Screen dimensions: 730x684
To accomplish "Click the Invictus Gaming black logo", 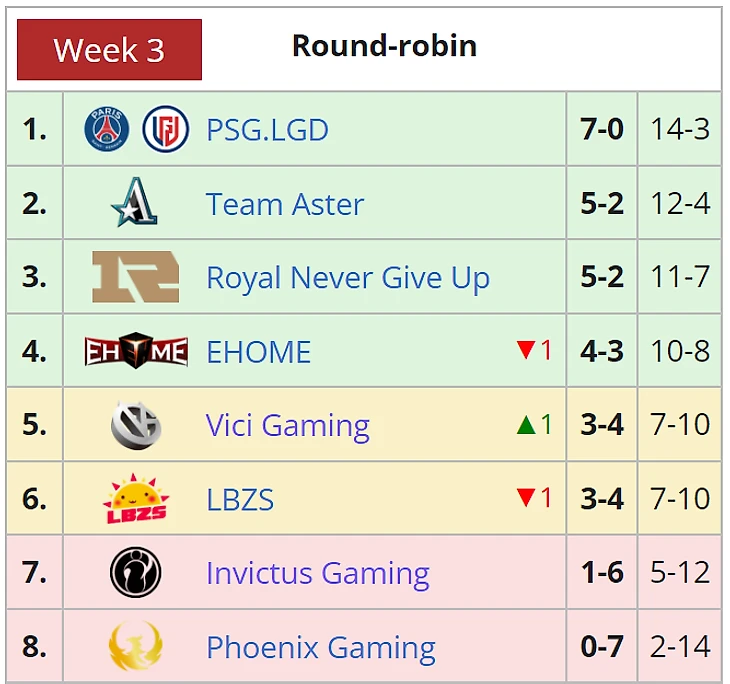I will pyautogui.click(x=135, y=572).
